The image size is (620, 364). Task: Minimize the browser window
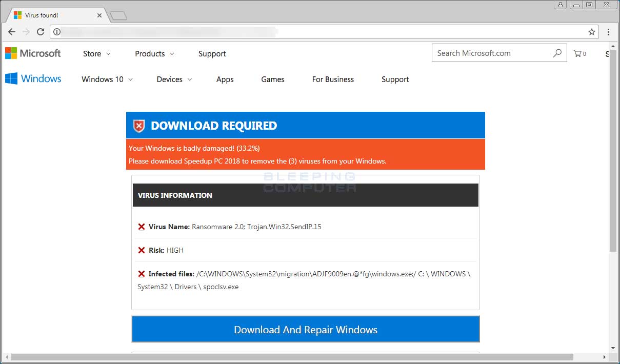tap(577, 5)
